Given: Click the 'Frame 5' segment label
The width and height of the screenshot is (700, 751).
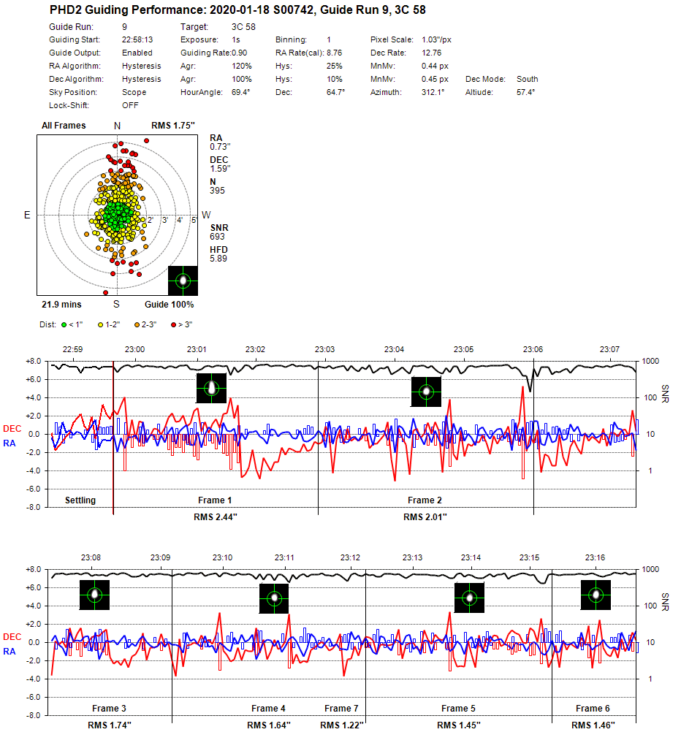Looking at the screenshot, I should [x=459, y=709].
